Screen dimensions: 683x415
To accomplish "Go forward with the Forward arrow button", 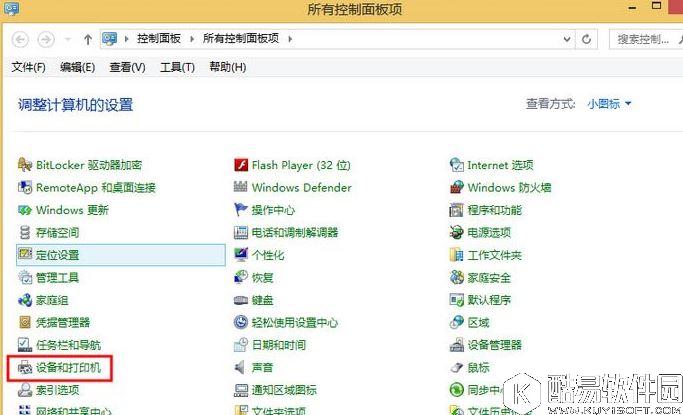I will click(x=46, y=40).
